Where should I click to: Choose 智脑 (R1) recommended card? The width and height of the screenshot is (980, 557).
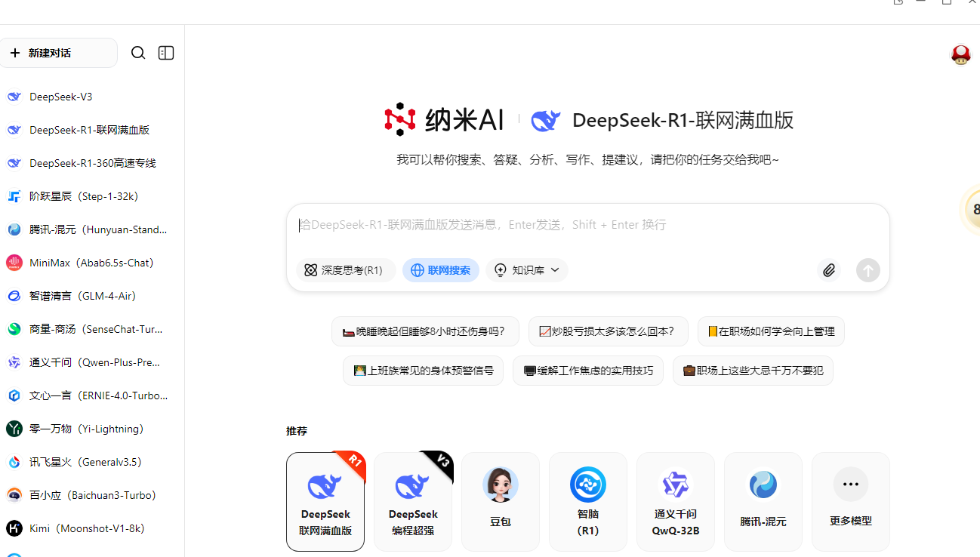(x=588, y=502)
